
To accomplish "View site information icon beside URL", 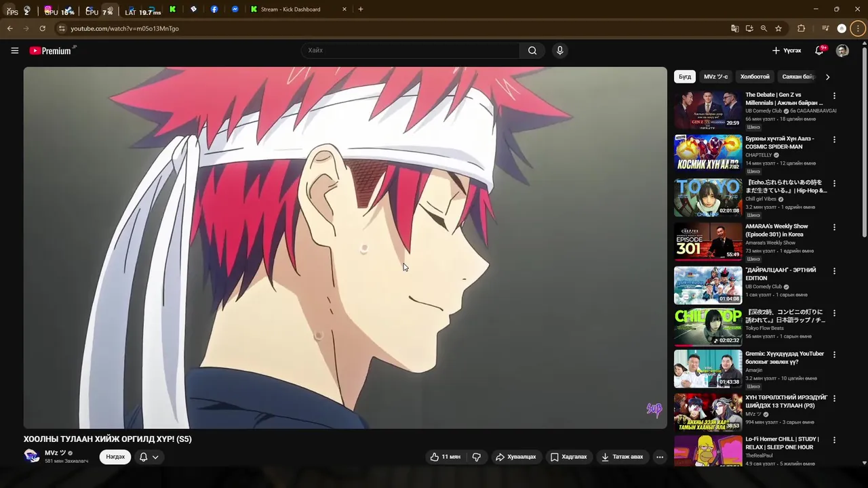I will click(x=62, y=28).
